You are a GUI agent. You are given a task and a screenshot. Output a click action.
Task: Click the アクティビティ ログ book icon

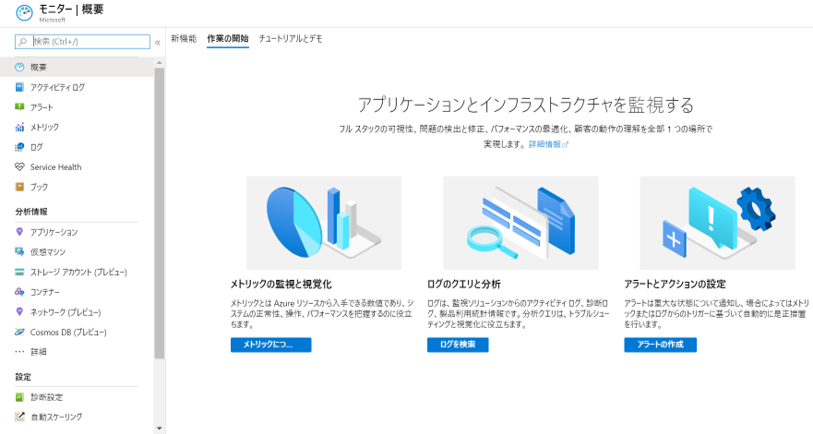point(19,87)
